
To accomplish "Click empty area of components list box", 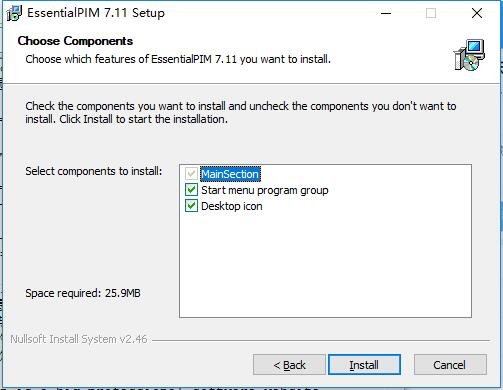I will coord(325,267).
